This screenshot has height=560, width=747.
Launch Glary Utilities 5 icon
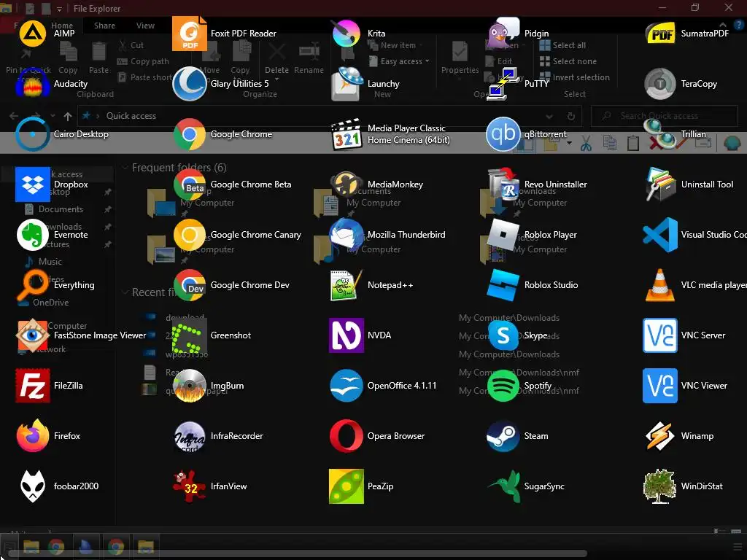190,84
